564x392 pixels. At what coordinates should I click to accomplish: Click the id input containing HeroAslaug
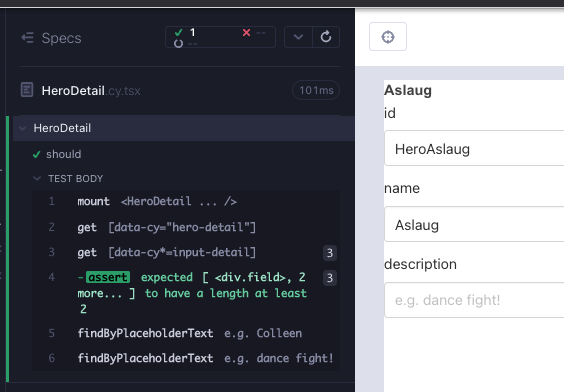pyautogui.click(x=474, y=148)
